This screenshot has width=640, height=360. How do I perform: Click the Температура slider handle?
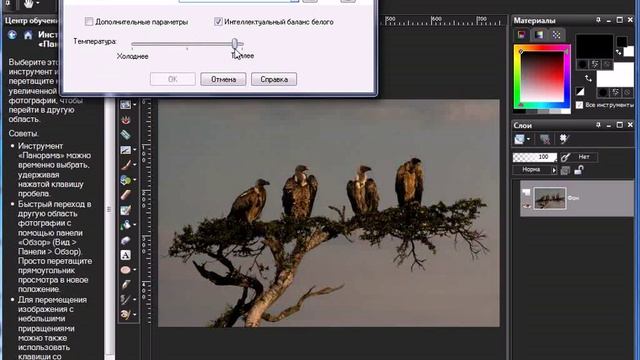click(x=235, y=43)
